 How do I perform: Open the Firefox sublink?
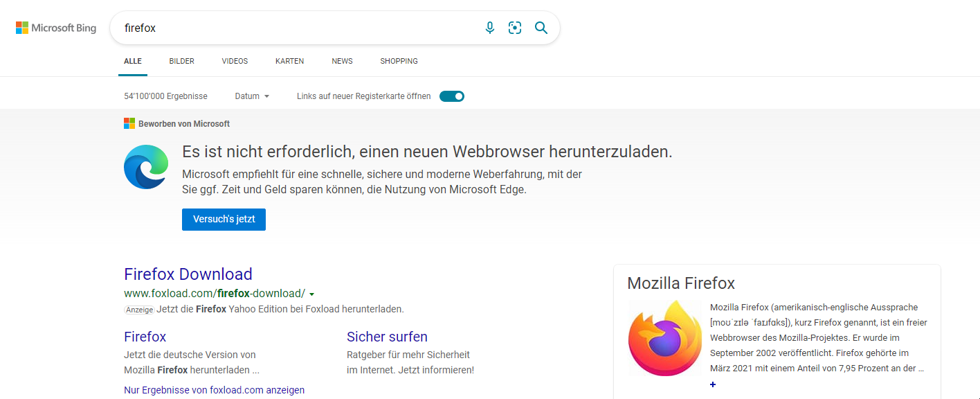tap(145, 337)
